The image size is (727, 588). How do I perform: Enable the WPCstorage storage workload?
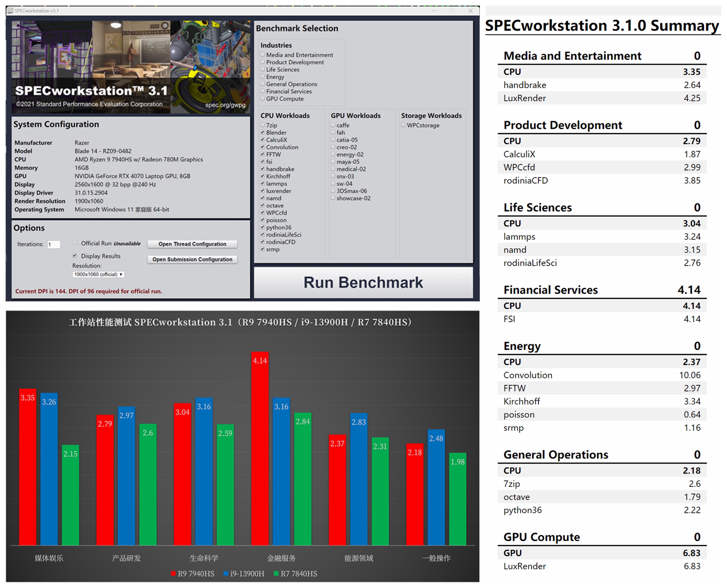click(x=403, y=125)
